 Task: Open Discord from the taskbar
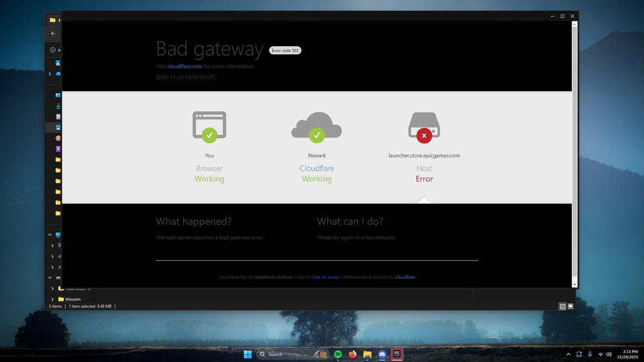click(x=382, y=354)
